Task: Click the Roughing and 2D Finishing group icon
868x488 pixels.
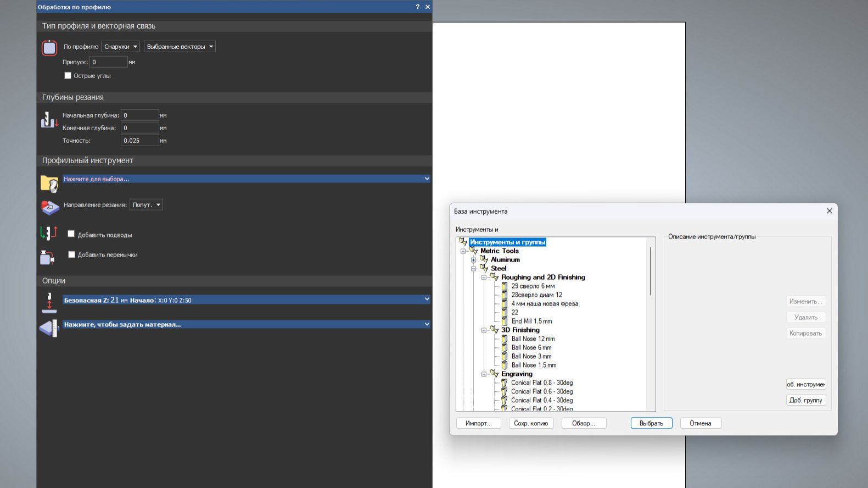Action: coord(495,277)
